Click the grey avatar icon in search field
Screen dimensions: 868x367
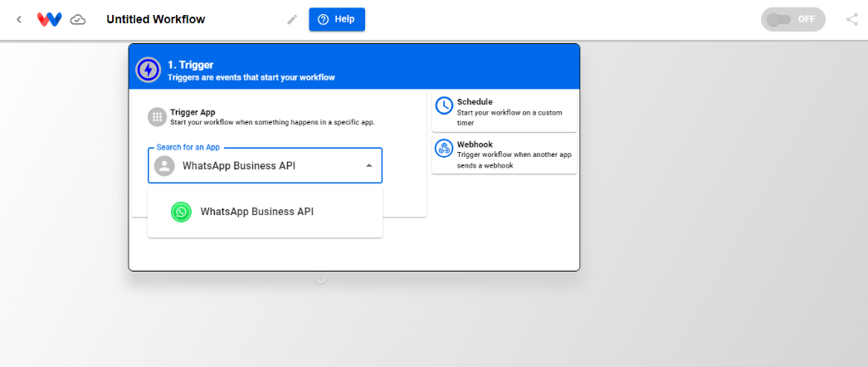pos(164,166)
